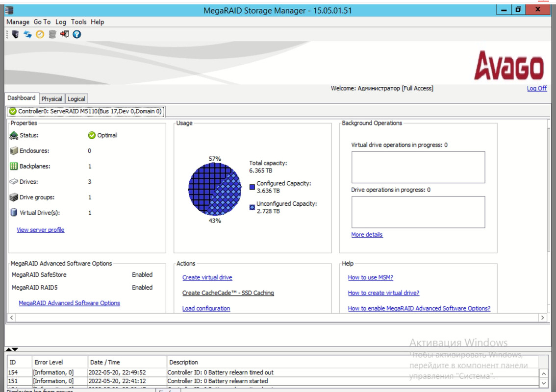Collapse log pane with the up arrow

[9, 349]
